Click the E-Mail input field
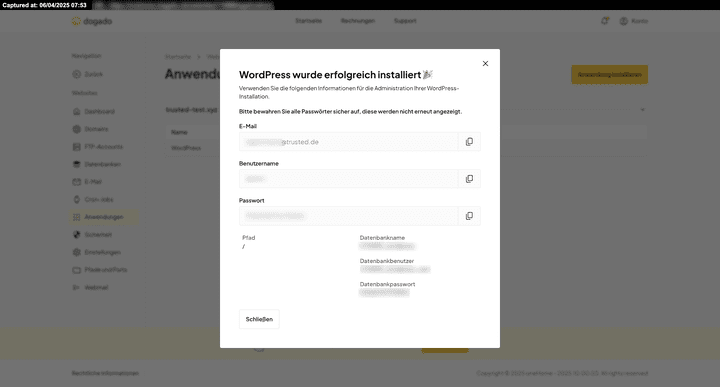This screenshot has width=720, height=387. 349,142
